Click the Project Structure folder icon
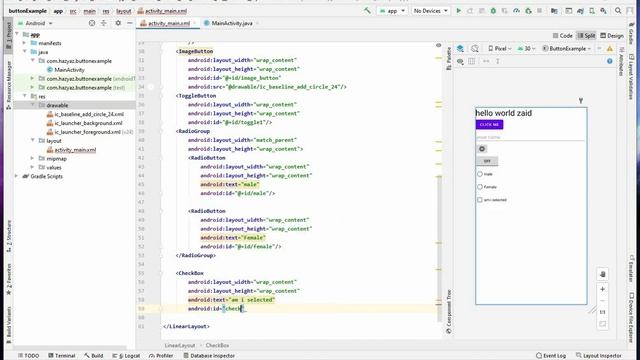This screenshot has width=640, height=360. 554,11
